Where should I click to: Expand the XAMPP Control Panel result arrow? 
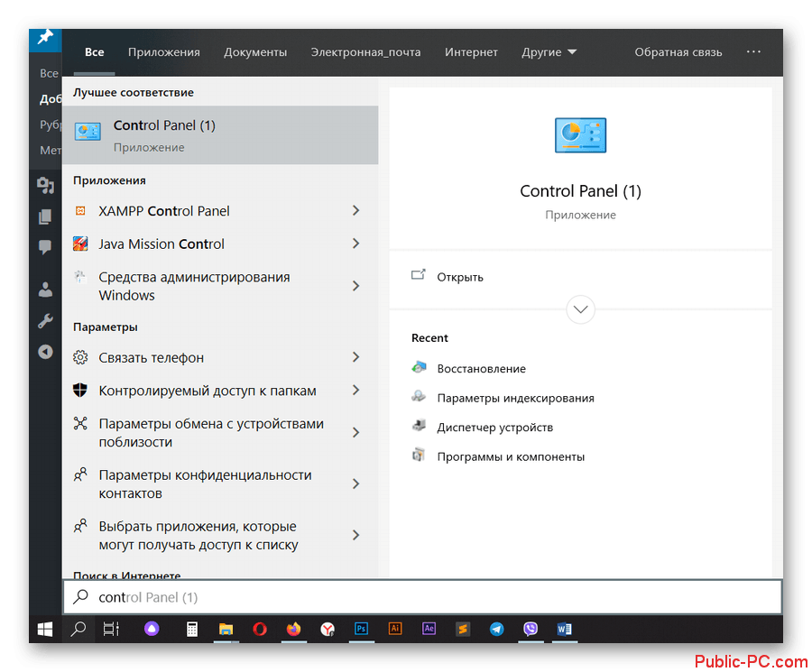(355, 211)
